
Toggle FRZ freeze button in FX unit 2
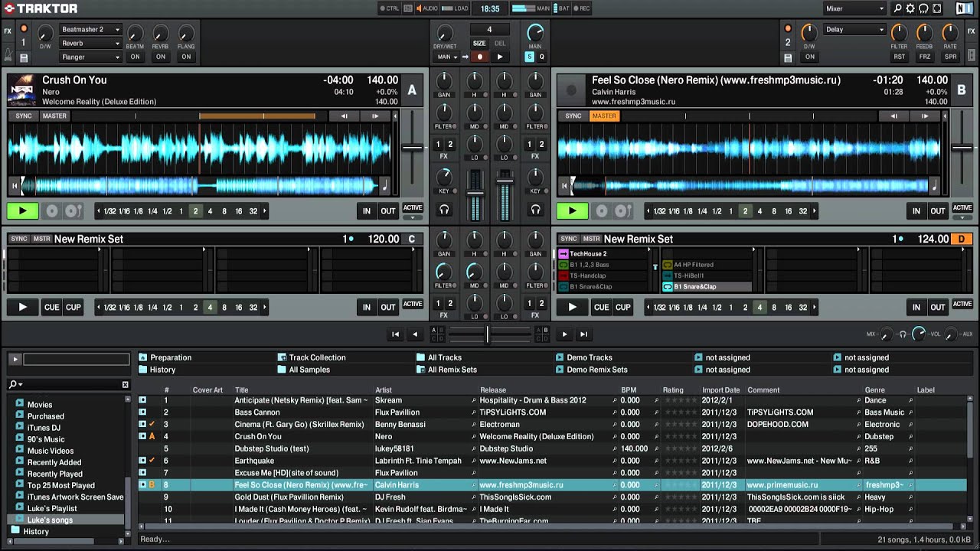click(925, 57)
